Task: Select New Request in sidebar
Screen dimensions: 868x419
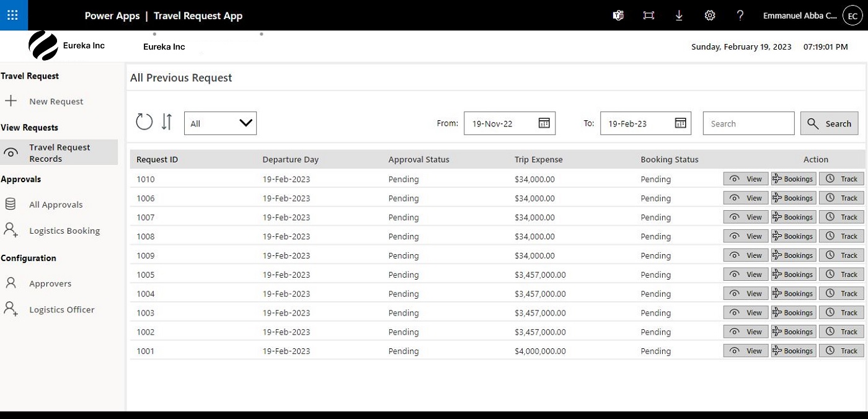Action: pyautogui.click(x=56, y=102)
